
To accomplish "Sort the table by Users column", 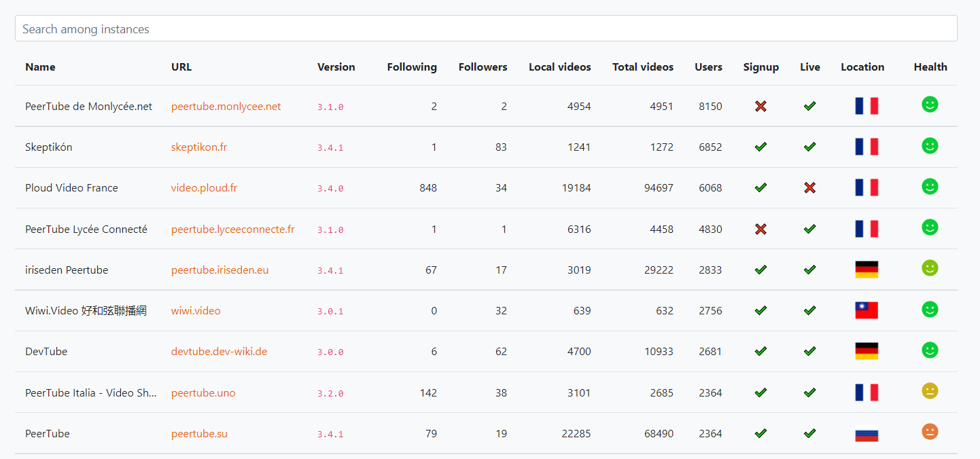I will coord(708,67).
